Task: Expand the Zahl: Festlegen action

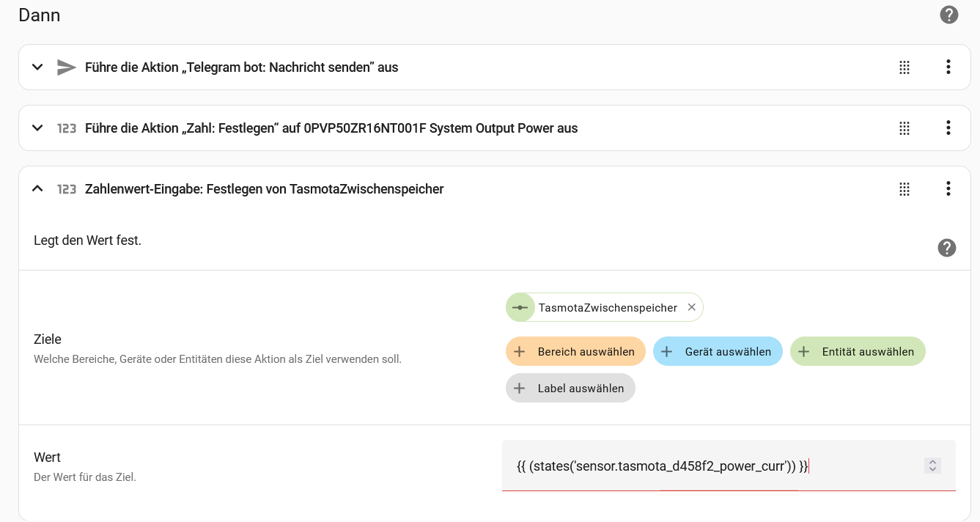Action: coord(37,128)
